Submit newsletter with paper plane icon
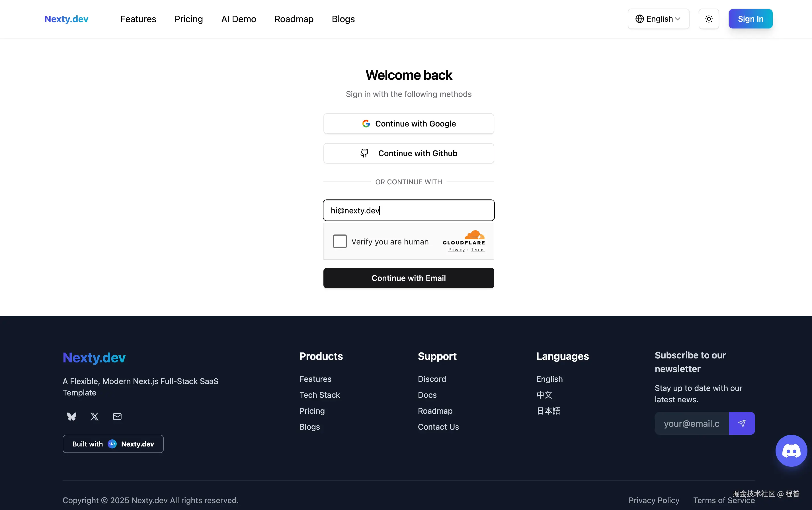The image size is (812, 510). (742, 423)
